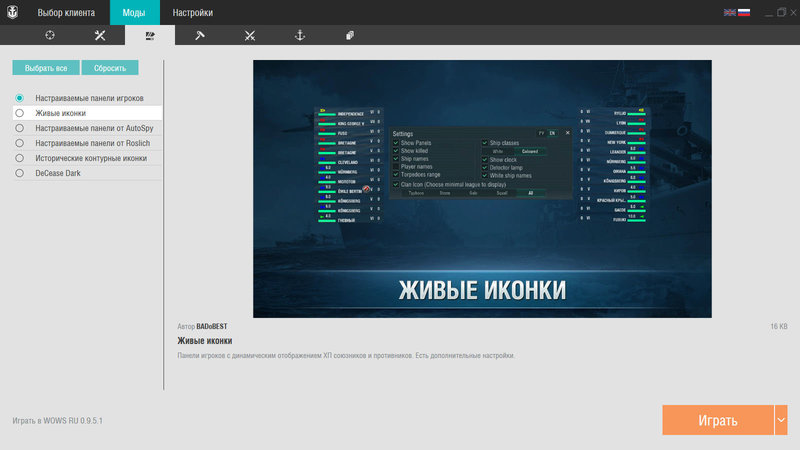Screen dimensions: 800x450
Task: Click the author name BADoBEST
Action: click(212, 326)
